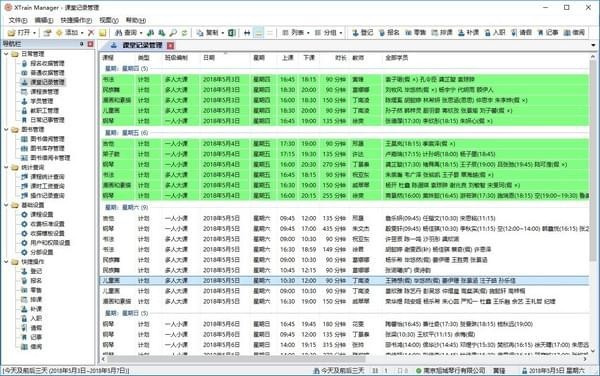This screenshot has width=600, height=376.
Task: Click the green refresh icon
Action: pos(184,33)
